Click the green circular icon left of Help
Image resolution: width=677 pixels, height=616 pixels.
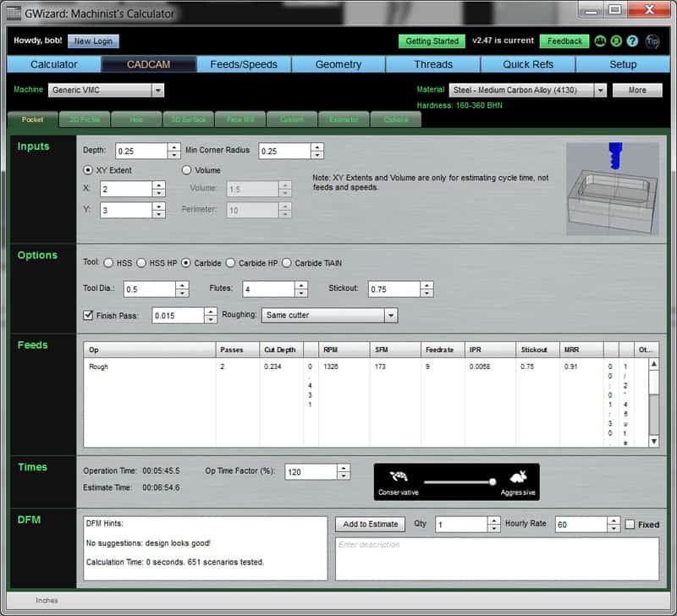point(618,41)
